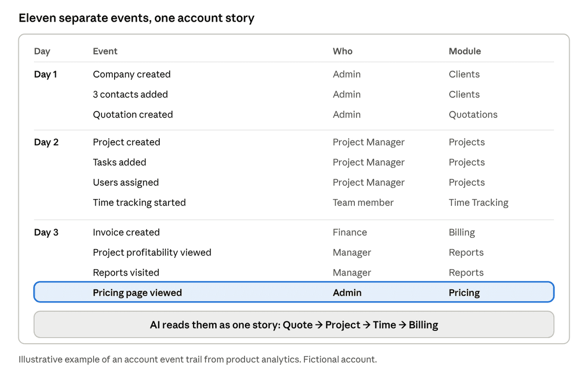The height and width of the screenshot is (380, 588).
Task: Select the "Day 3" row label
Action: point(46,232)
